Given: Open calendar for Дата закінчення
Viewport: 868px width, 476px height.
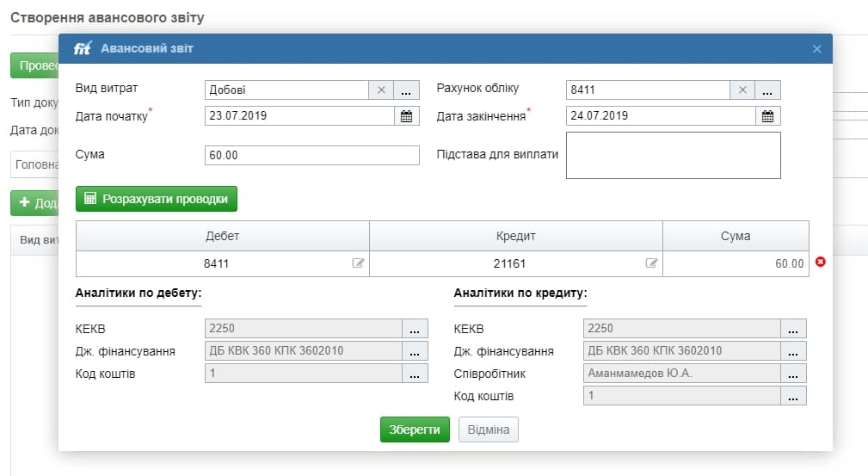Looking at the screenshot, I should pyautogui.click(x=768, y=116).
